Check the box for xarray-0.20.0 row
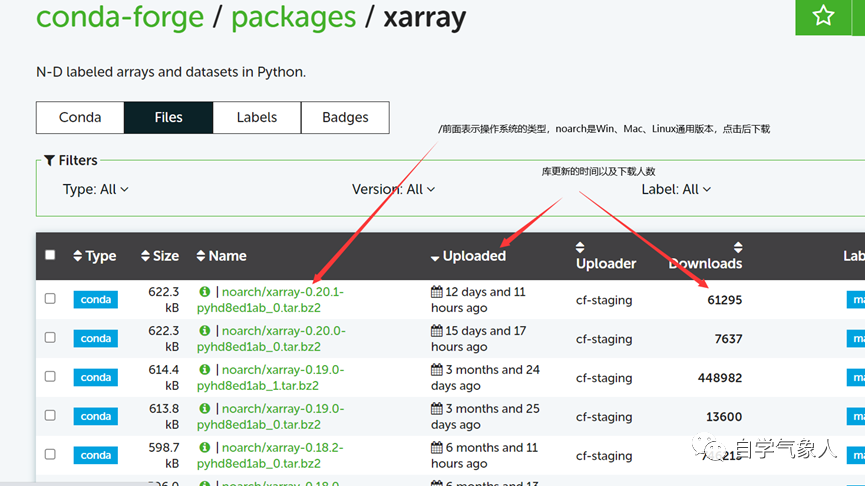The height and width of the screenshot is (486, 865). coord(50,337)
